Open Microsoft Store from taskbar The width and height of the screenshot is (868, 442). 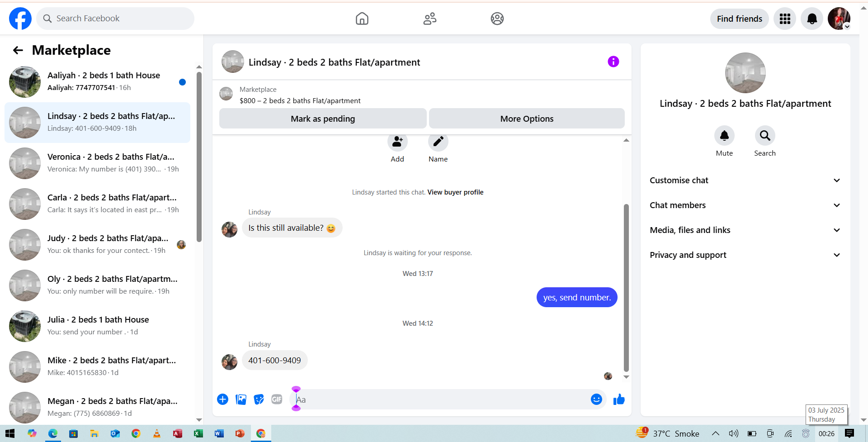pyautogui.click(x=73, y=433)
